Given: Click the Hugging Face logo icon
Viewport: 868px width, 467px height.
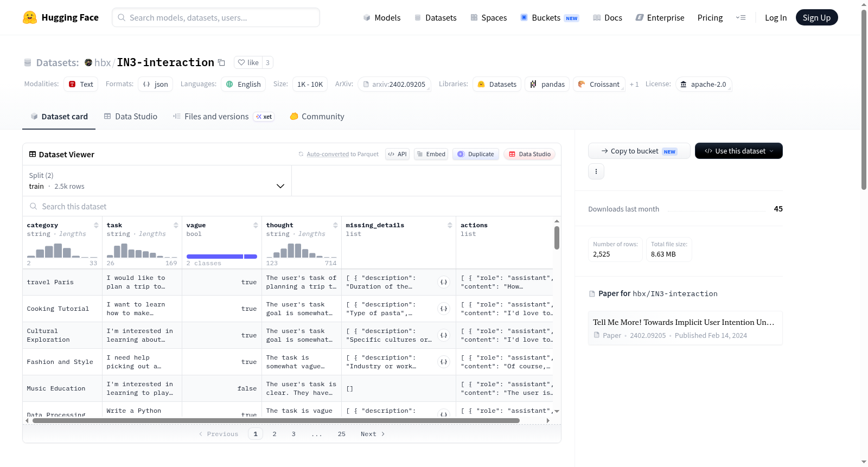Looking at the screenshot, I should click(30, 17).
